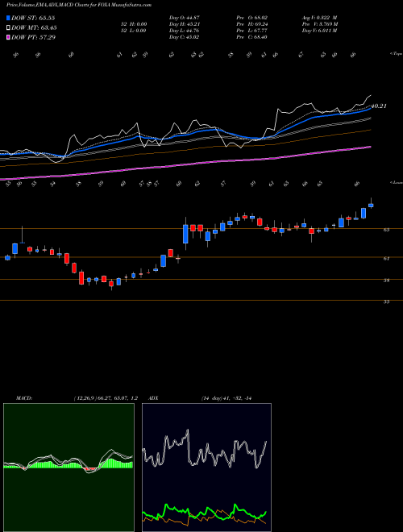Click the last blue candlestick on the price chart

[x=371, y=206]
